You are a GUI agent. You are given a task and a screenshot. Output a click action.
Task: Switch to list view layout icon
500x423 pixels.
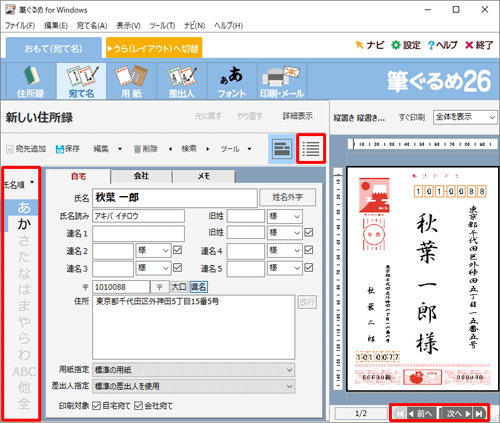click(x=311, y=149)
